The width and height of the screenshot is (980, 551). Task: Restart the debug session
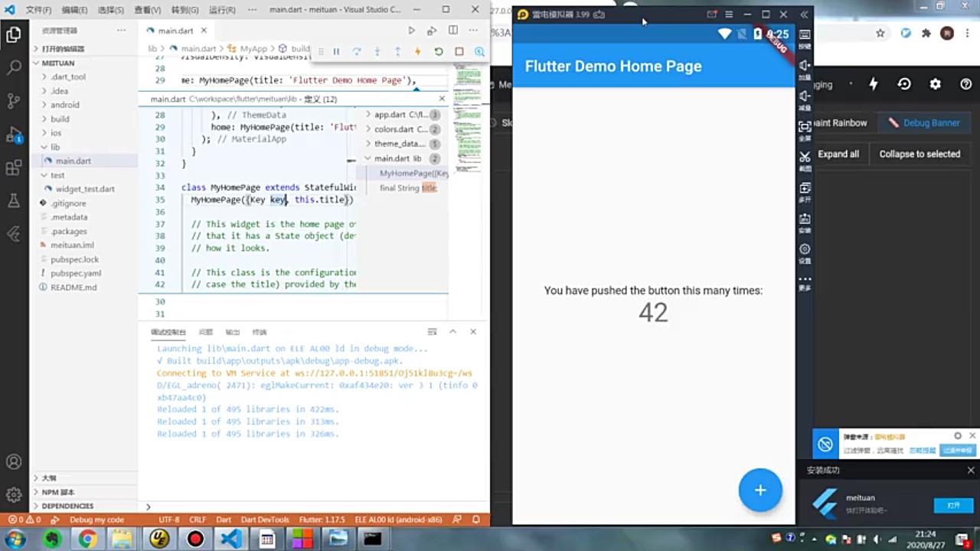click(439, 51)
